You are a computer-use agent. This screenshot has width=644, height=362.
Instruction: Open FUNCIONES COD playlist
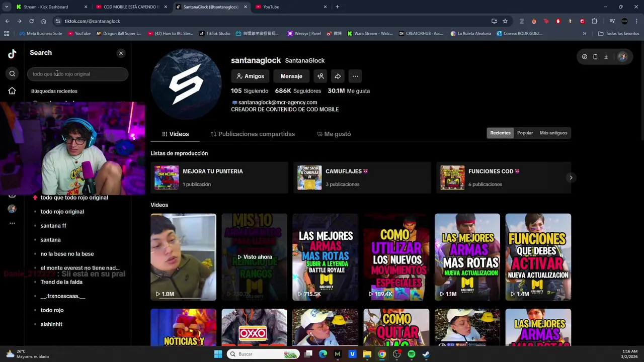[x=504, y=177]
